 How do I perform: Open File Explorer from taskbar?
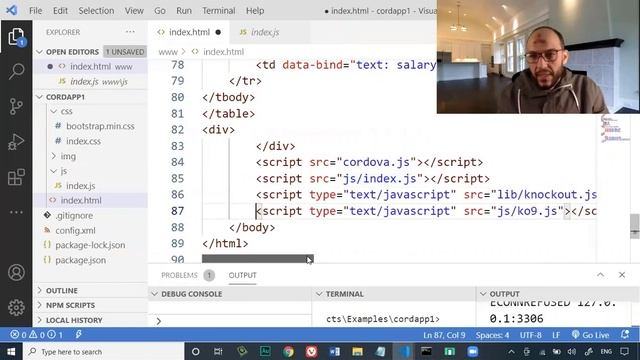[x=357, y=351]
